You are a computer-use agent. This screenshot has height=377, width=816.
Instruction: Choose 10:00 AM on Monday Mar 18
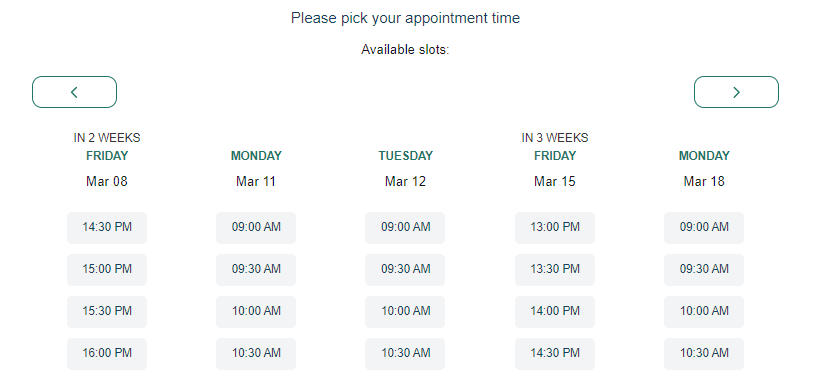[704, 311]
